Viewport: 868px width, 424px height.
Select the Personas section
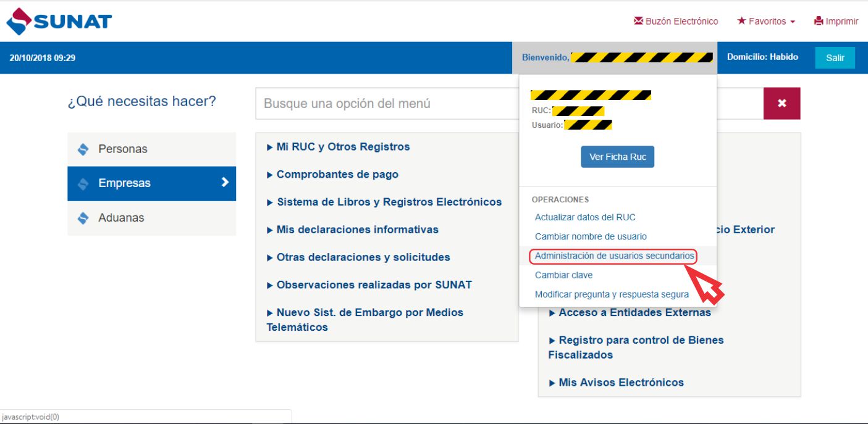point(151,149)
